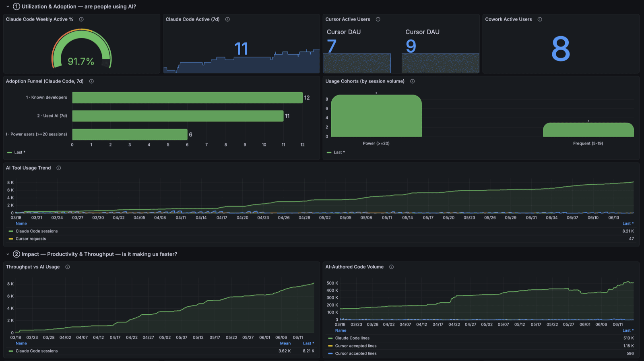Click the Cursor DAU value 7
The image size is (644, 361).
click(332, 46)
